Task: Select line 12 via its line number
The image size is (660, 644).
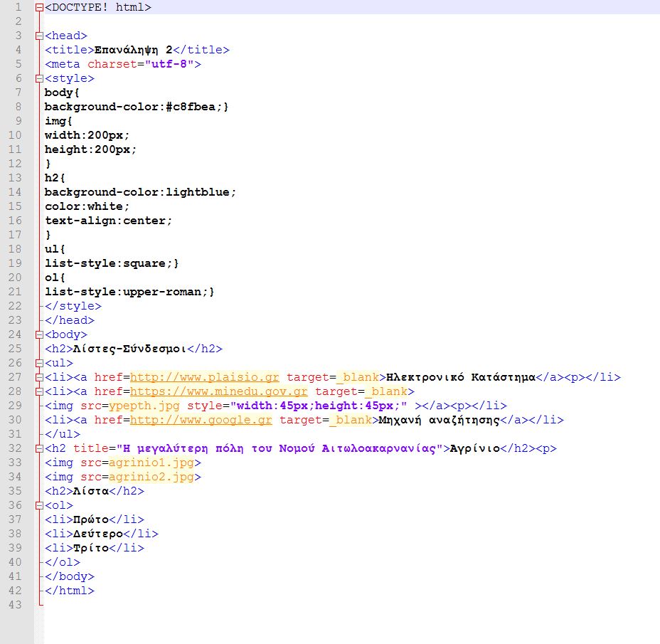Action: (15, 164)
